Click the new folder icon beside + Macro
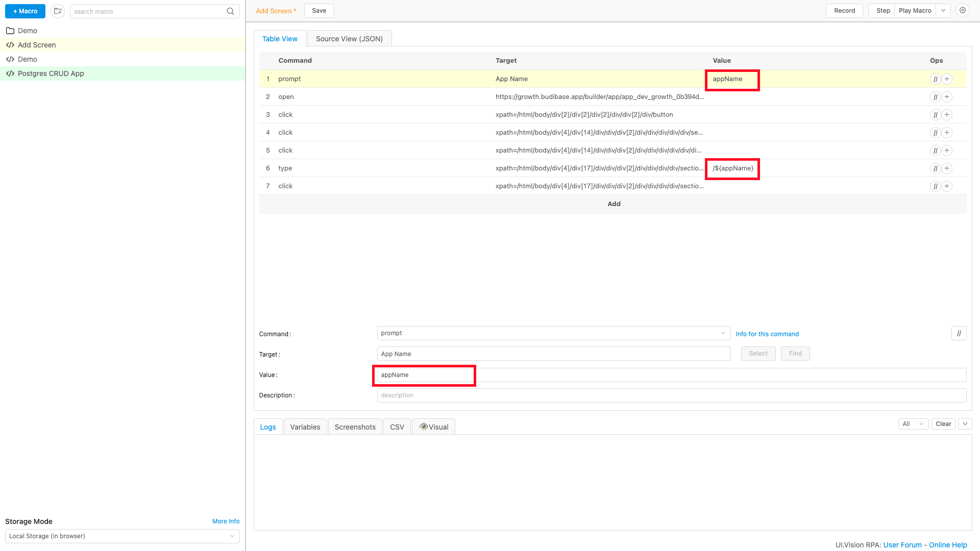This screenshot has height=551, width=980. (58, 11)
